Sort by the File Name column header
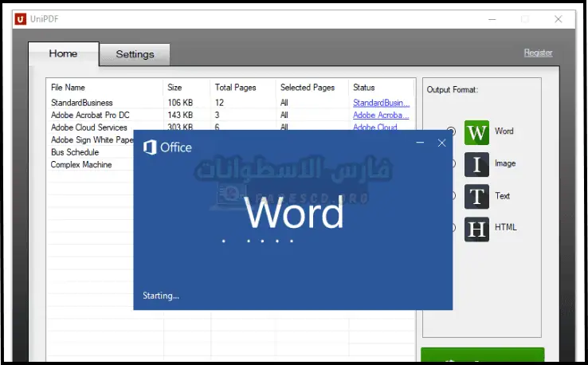 coord(69,88)
